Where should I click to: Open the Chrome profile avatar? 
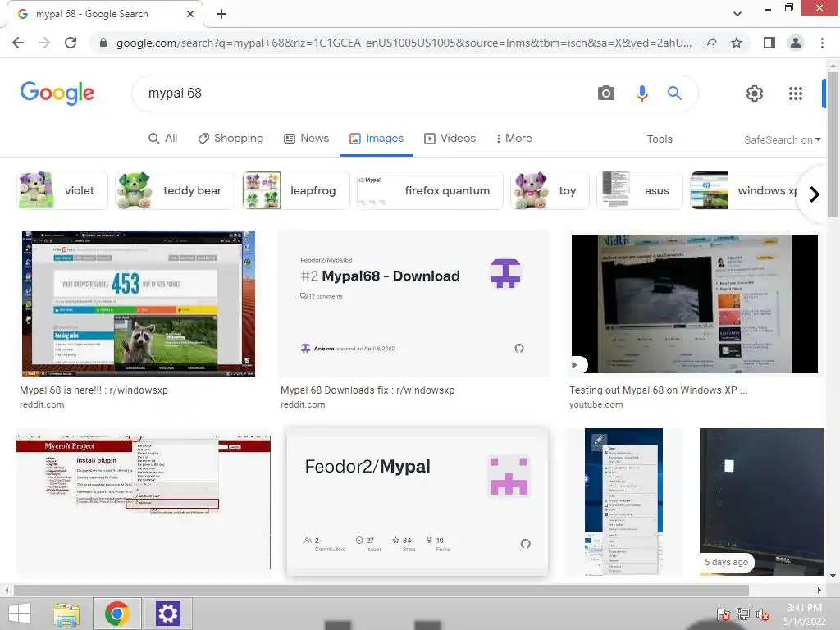pos(796,43)
